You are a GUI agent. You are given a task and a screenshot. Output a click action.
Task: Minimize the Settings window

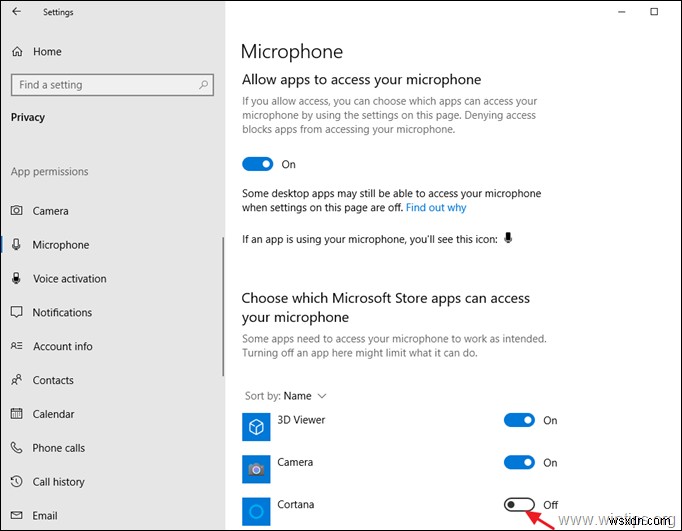point(622,12)
